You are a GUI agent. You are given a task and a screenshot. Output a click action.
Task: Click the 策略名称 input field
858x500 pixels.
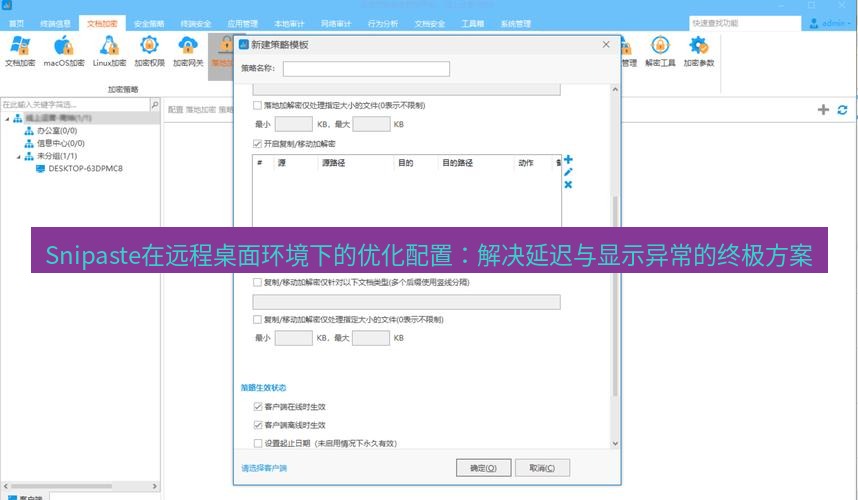366,68
